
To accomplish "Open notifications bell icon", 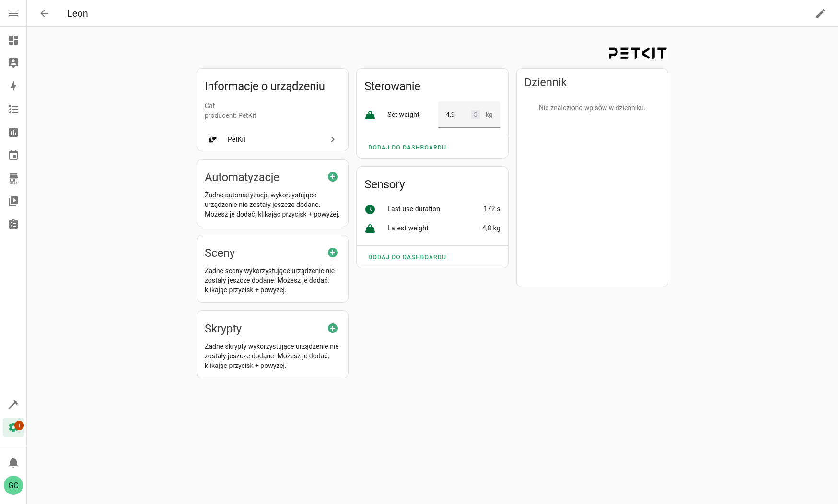I will 13,462.
